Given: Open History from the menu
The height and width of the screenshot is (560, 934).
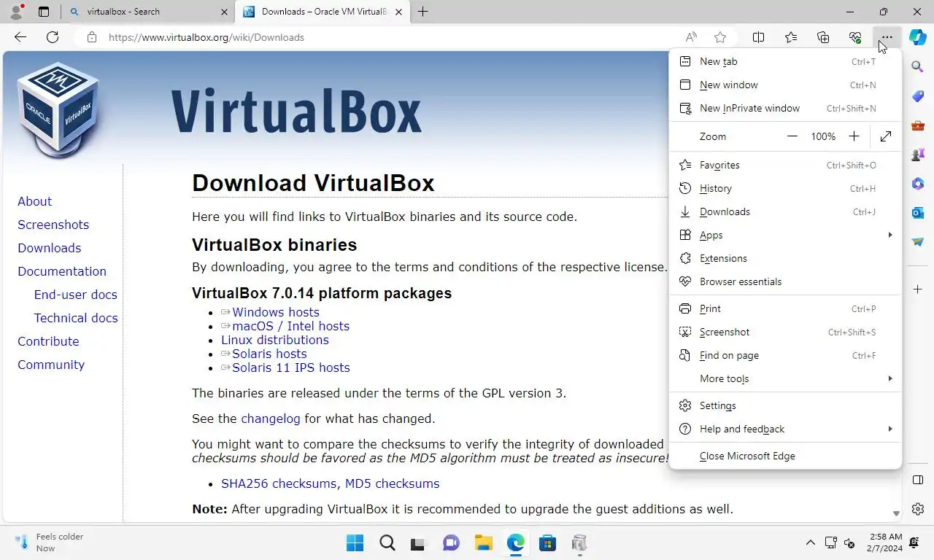Looking at the screenshot, I should (785, 188).
